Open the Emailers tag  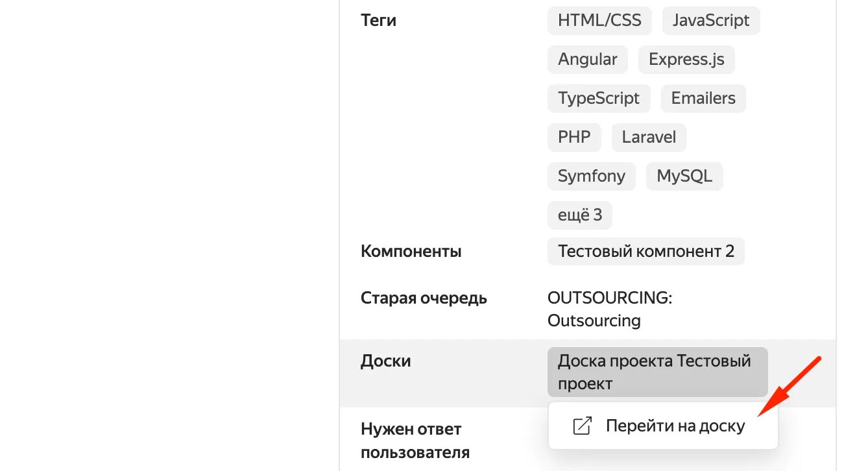pyautogui.click(x=703, y=99)
